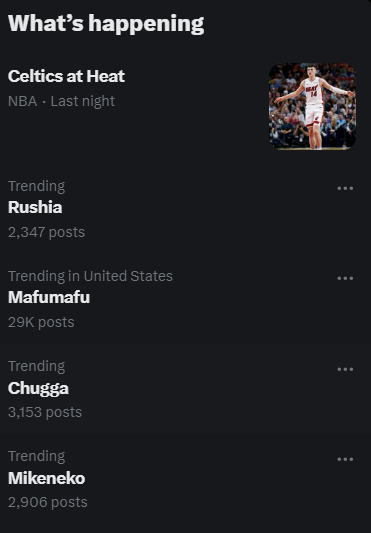Click the 2,906 posts count
The width and height of the screenshot is (371, 533).
pos(48,502)
